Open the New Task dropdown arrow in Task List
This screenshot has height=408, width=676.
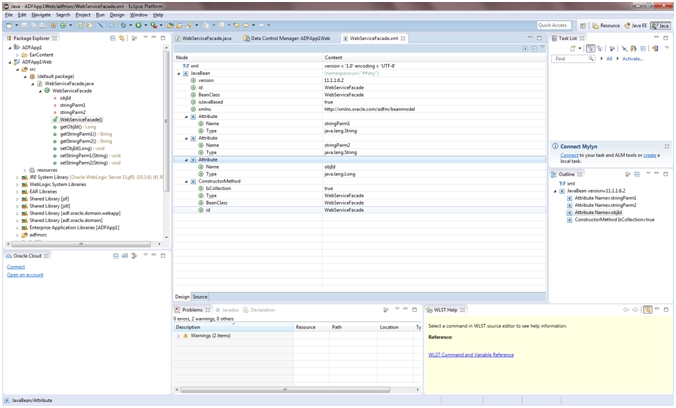580,48
